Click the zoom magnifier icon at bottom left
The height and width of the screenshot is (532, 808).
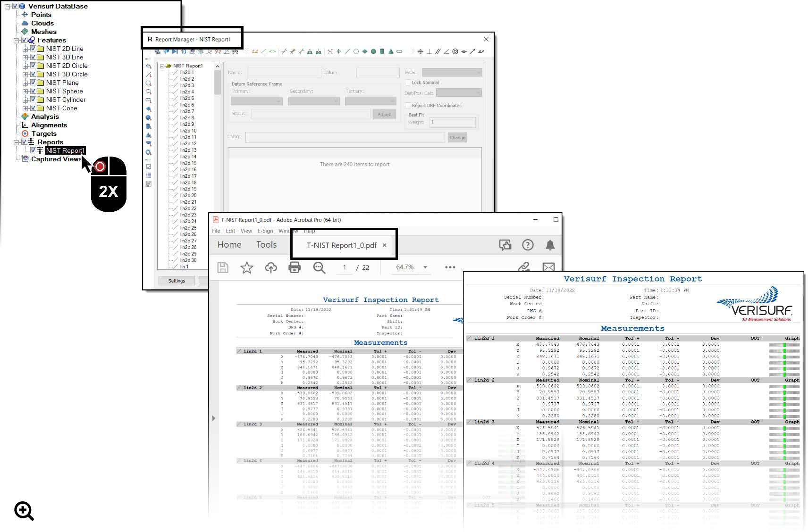click(x=24, y=511)
